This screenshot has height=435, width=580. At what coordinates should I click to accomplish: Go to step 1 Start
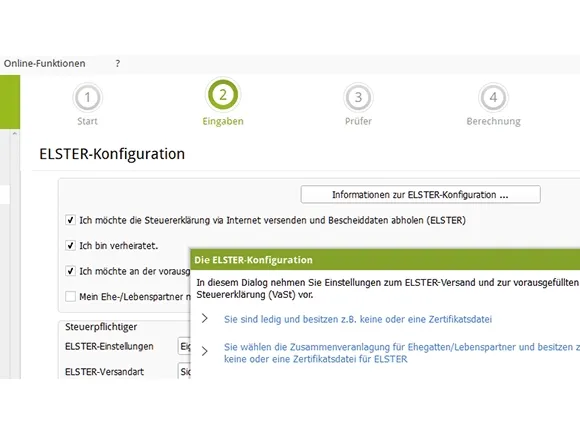click(x=87, y=97)
